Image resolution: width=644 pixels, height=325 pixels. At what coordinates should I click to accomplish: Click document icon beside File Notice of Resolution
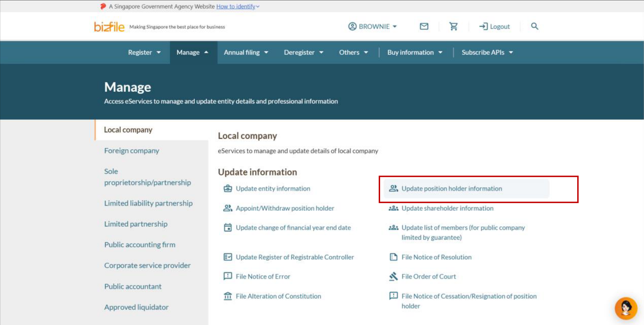393,257
